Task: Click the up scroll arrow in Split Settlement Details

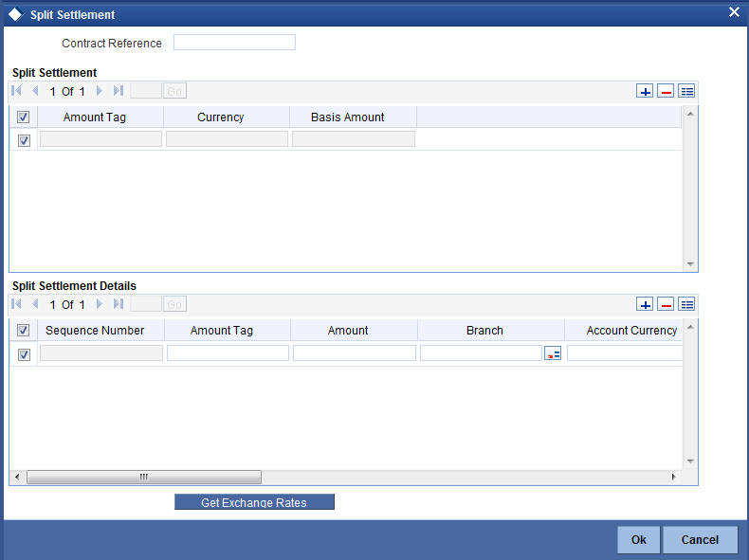Action: tap(690, 327)
